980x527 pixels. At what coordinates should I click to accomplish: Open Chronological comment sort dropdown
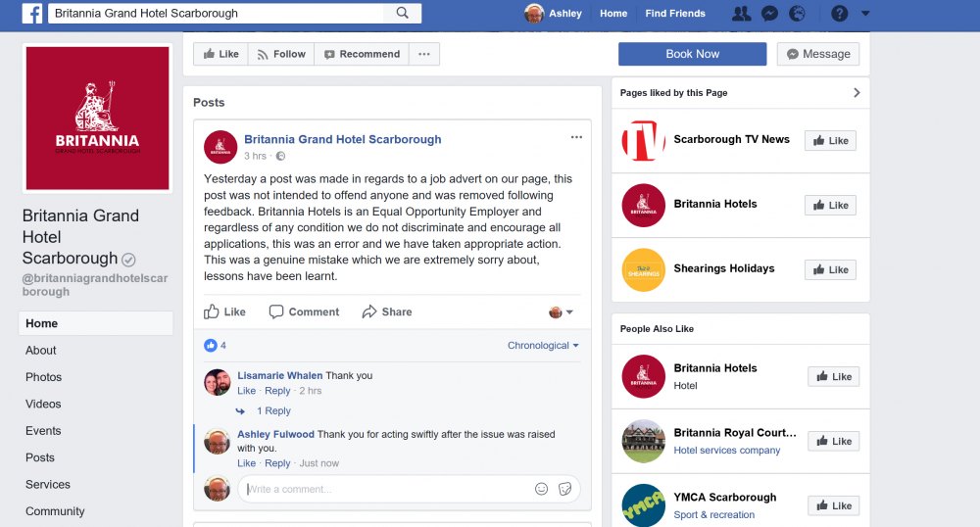[x=543, y=346]
